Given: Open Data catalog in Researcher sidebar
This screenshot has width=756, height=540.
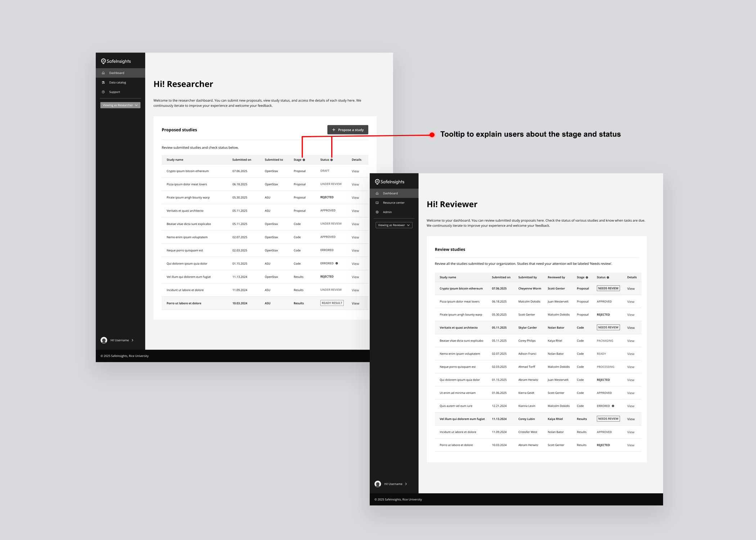Looking at the screenshot, I should (117, 82).
